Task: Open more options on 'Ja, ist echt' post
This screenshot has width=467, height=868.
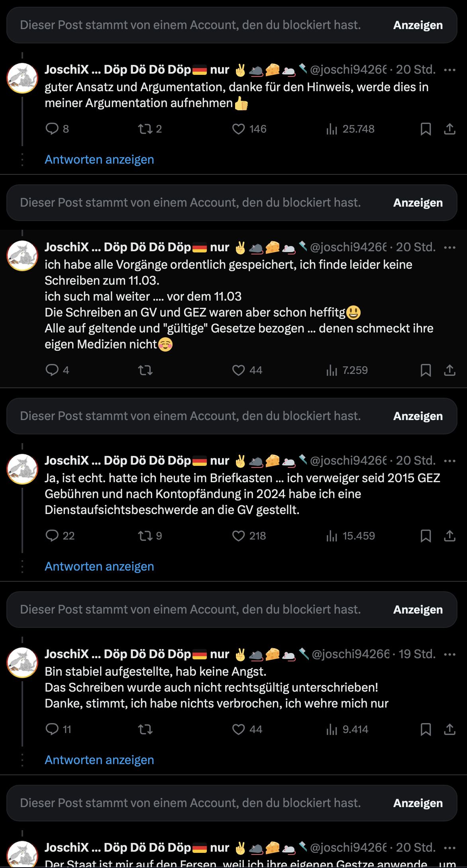Action: (449, 461)
